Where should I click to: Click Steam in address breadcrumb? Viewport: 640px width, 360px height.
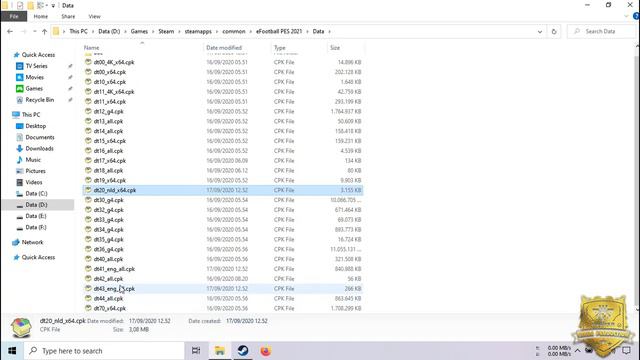[x=166, y=31]
